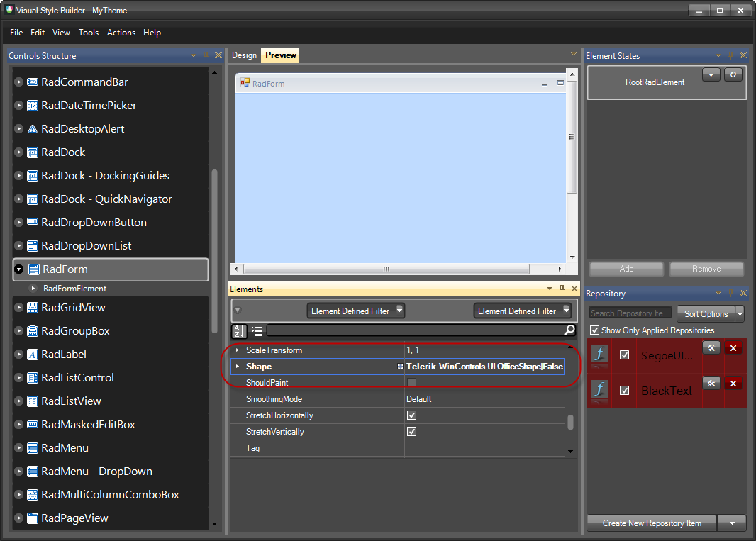Click the Shape property editor icon
Image resolution: width=756 pixels, height=541 pixels.
(400, 367)
